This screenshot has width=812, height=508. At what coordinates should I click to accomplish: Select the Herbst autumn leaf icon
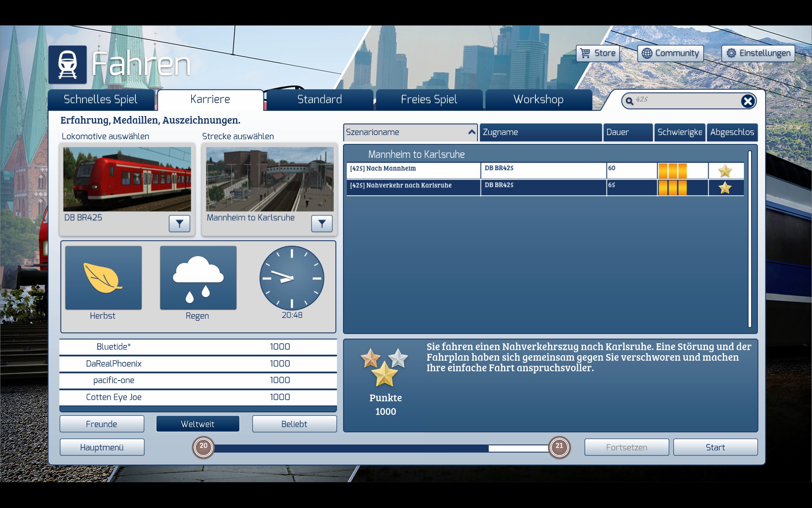103,278
